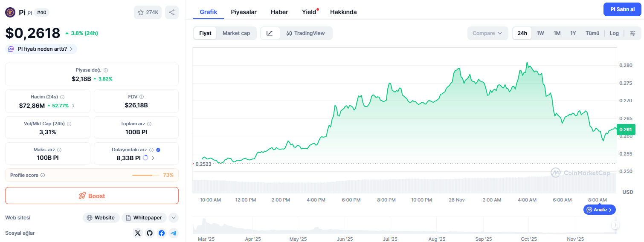Open the GitHub social link
Viewport: 644px width, 242px height.
149,233
